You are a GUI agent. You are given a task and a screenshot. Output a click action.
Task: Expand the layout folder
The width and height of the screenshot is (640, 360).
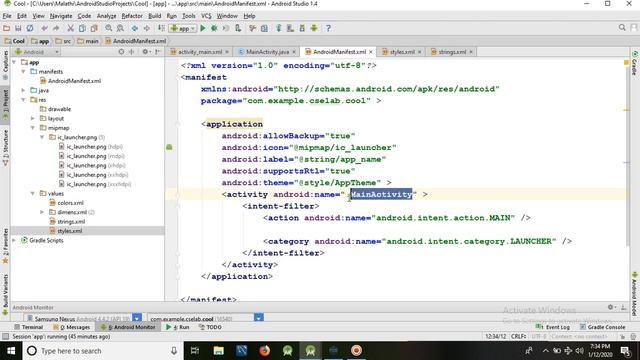tap(33, 118)
